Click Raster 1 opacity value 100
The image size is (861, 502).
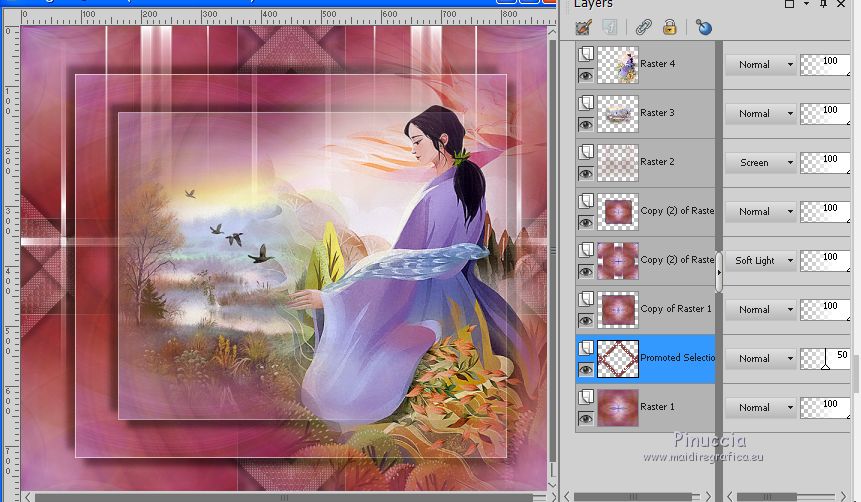coord(830,404)
